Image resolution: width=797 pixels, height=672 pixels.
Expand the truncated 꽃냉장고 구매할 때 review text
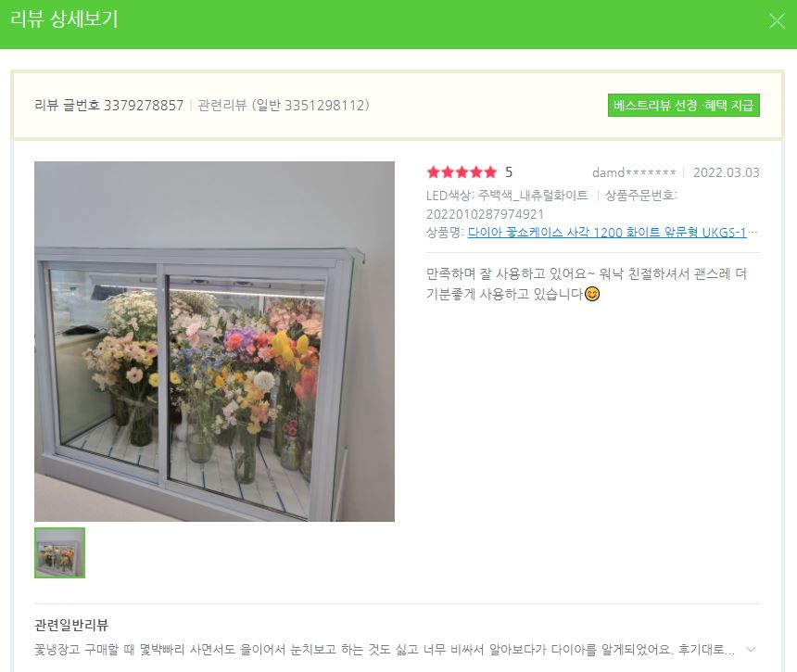(385, 649)
